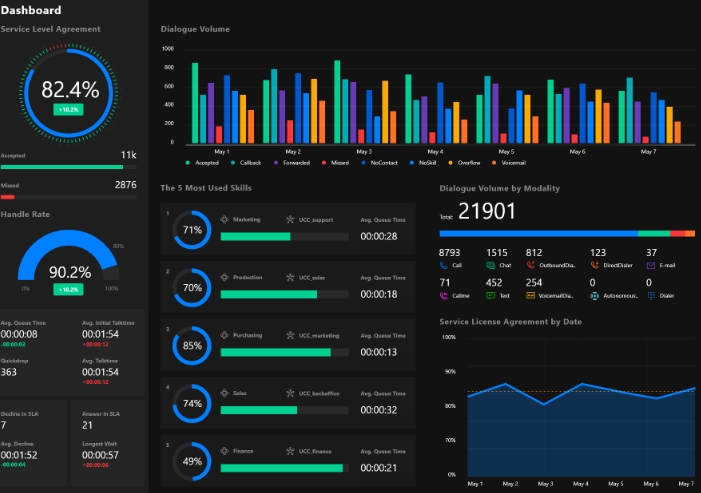701x493 pixels.
Task: Click the Purchasing skill progress bar
Action: (x=284, y=352)
